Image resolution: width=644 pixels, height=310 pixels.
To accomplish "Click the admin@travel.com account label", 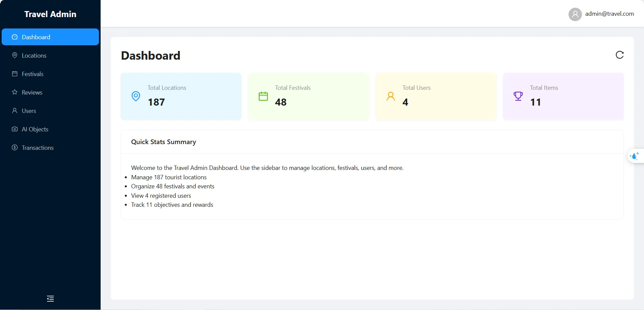I will pyautogui.click(x=609, y=14).
